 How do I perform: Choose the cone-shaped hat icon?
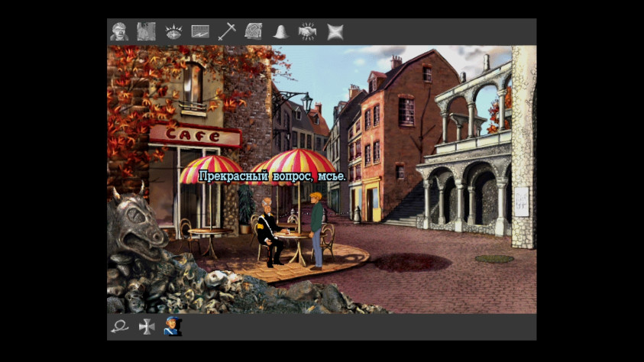pos(280,32)
